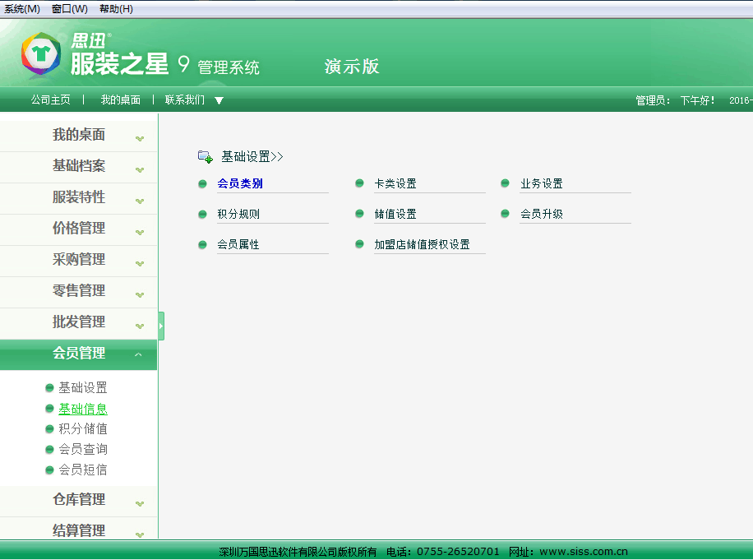Viewport: 753px width, 560px height.
Task: Go to 公司主页 in the navigation bar
Action: coord(50,100)
